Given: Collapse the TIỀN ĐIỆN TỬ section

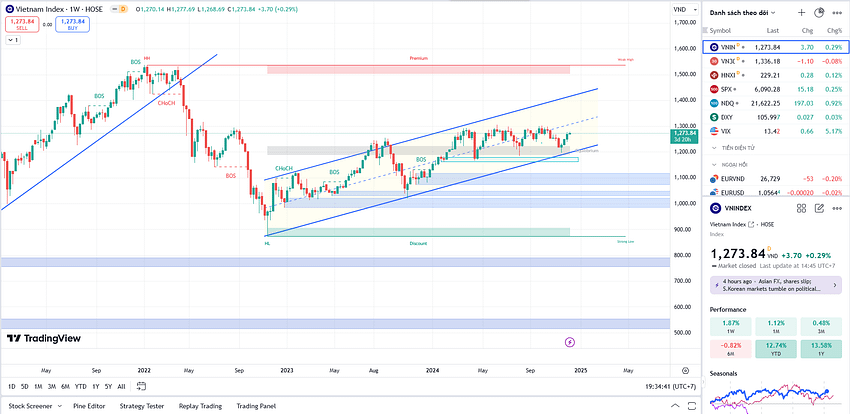Looking at the screenshot, I should coord(714,148).
